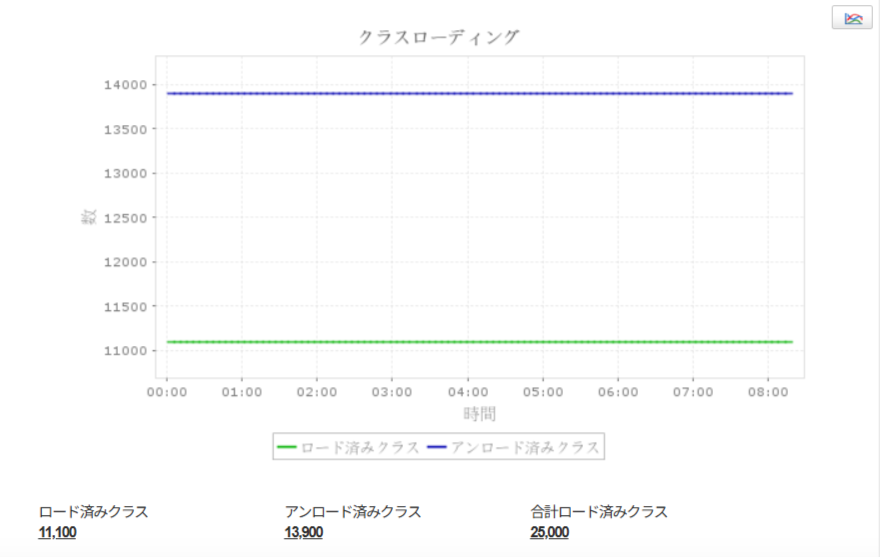The width and height of the screenshot is (880, 557).
Task: Click the green loaded classes data line
Action: [480, 342]
